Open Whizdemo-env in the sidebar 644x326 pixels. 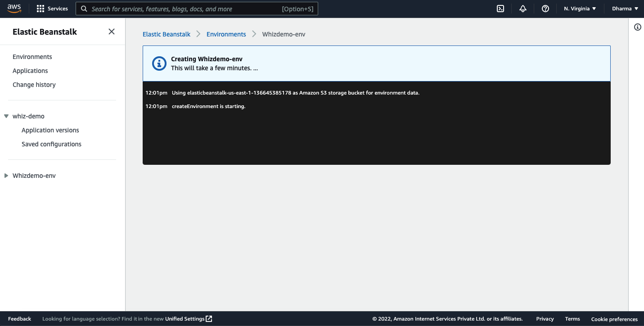34,176
